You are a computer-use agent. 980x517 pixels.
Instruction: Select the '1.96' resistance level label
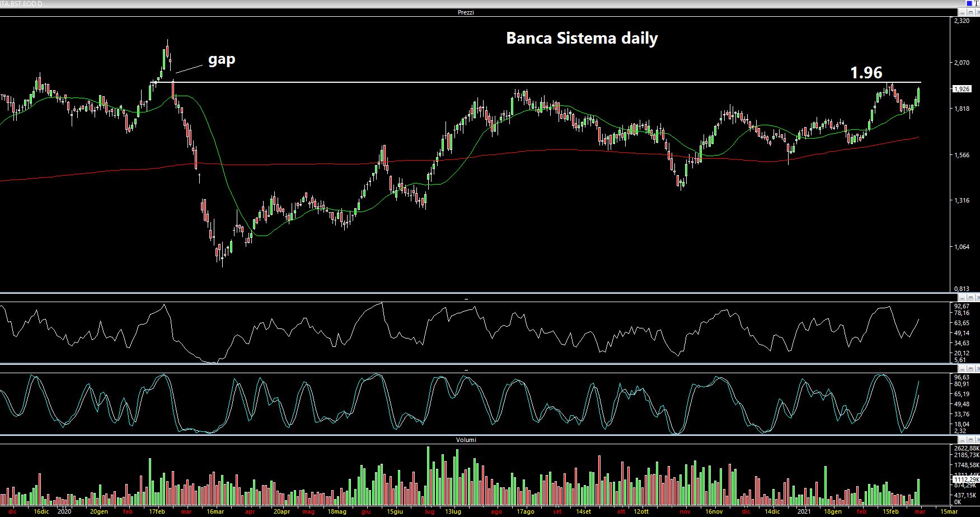point(866,72)
